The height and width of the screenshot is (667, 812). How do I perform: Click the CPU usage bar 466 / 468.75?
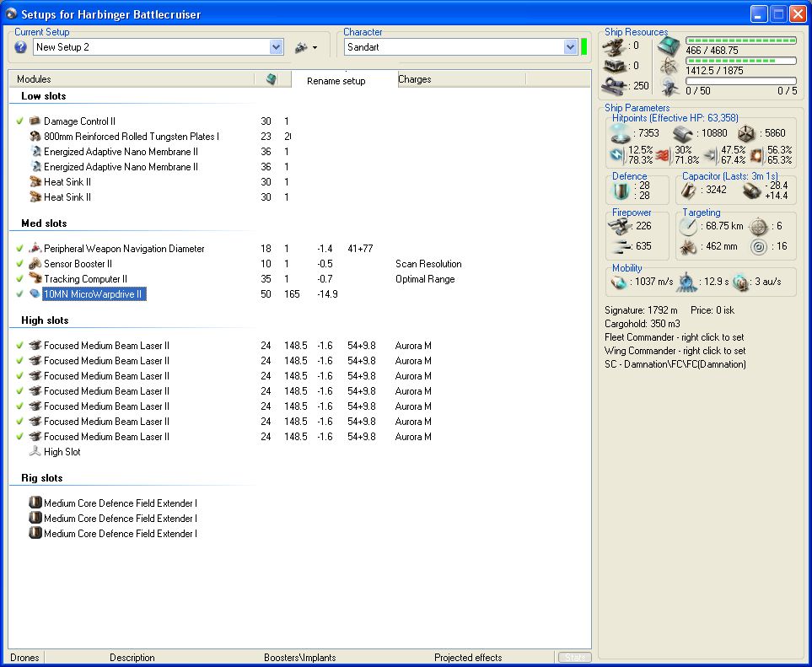point(740,40)
